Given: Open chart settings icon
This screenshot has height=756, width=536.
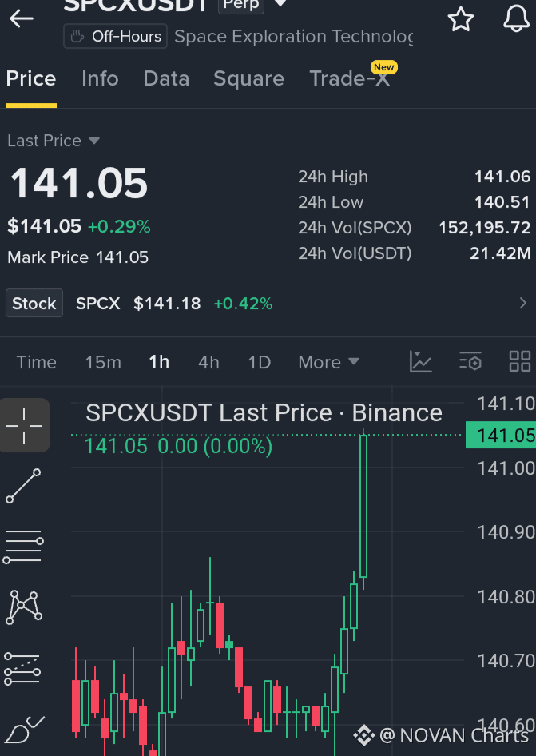Looking at the screenshot, I should [470, 361].
